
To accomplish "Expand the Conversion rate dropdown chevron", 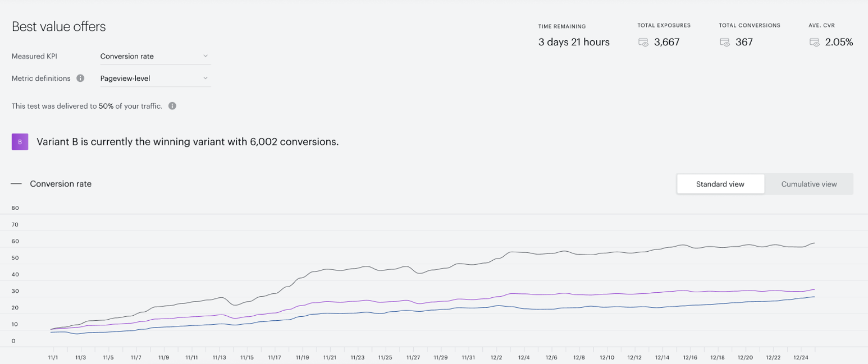I will click(205, 56).
